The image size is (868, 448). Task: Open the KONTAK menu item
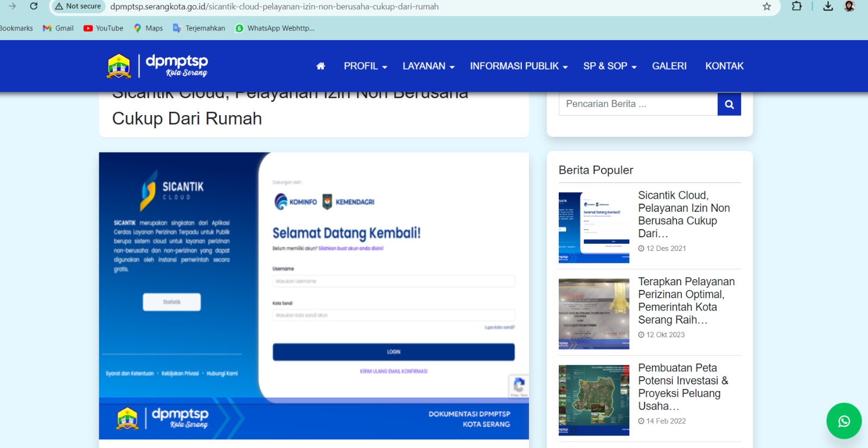pos(724,66)
